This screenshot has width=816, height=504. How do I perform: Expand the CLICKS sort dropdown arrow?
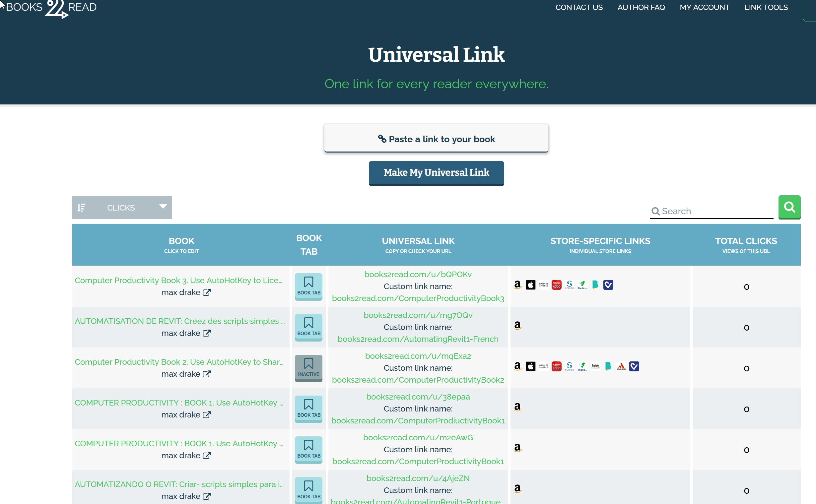tap(163, 206)
